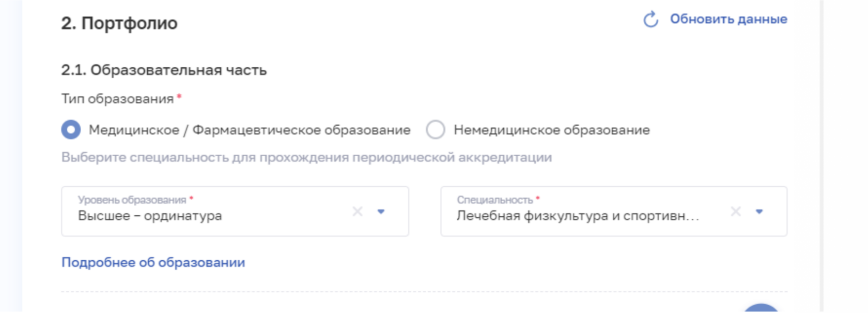Image resolution: width=868 pixels, height=313 pixels.
Task: Click the small 'Специальность' caption inside the field
Action: tap(494, 200)
